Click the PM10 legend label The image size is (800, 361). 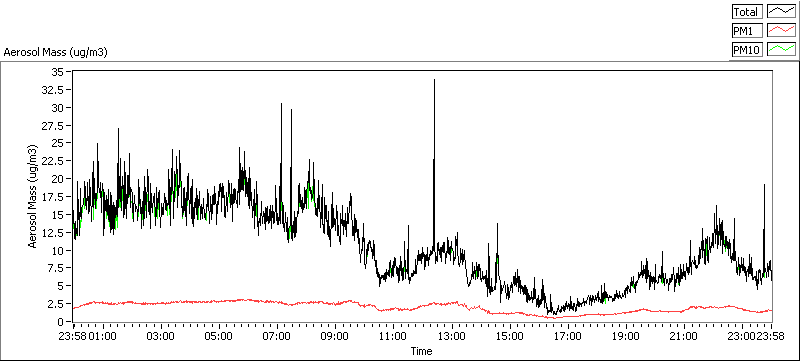pyautogui.click(x=747, y=49)
